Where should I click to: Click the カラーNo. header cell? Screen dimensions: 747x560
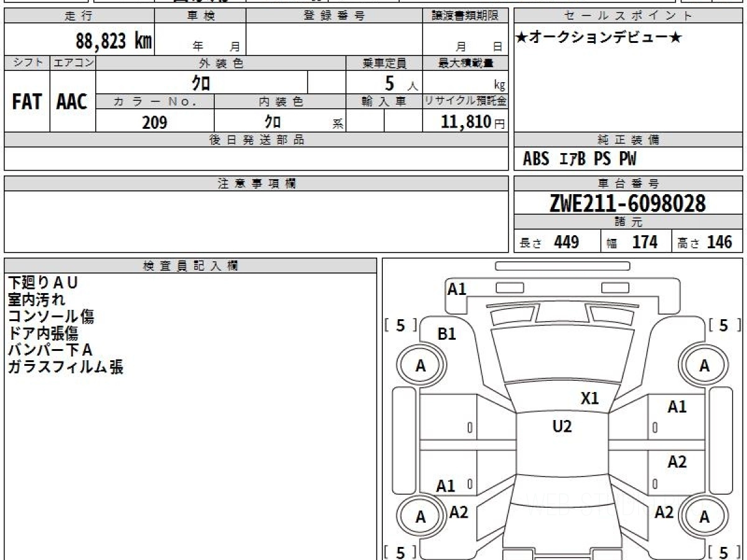pos(155,102)
